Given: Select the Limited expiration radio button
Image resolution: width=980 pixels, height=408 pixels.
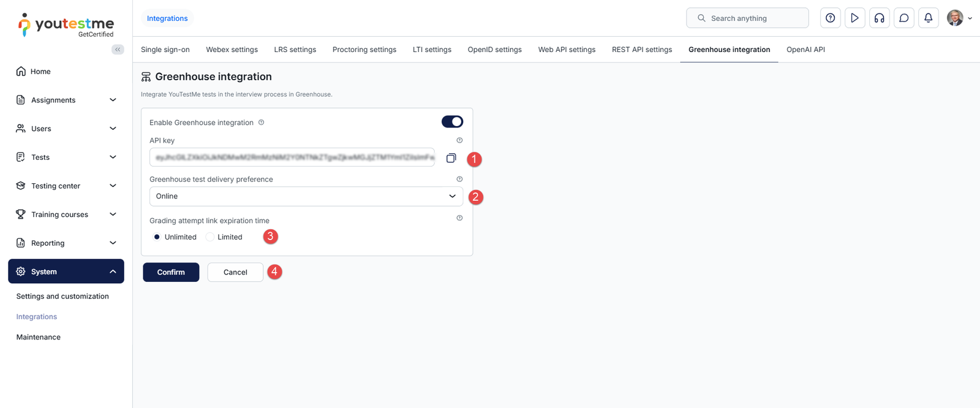Looking at the screenshot, I should [210, 237].
